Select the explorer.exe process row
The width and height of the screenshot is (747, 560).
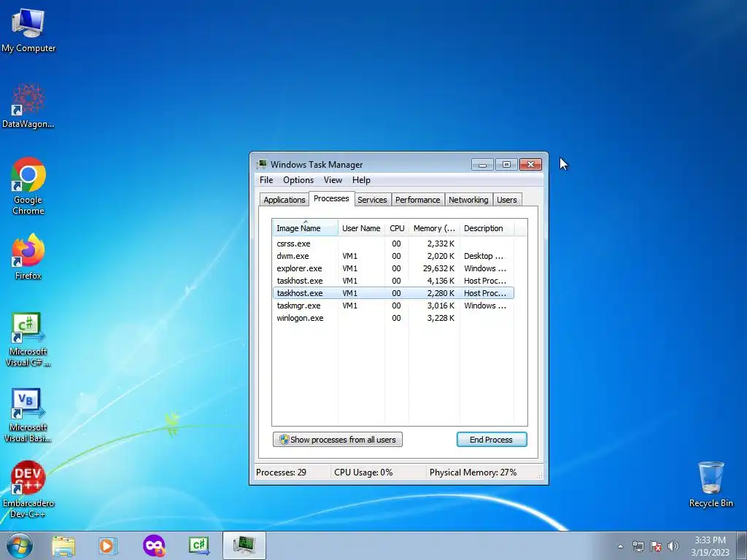[x=393, y=268]
